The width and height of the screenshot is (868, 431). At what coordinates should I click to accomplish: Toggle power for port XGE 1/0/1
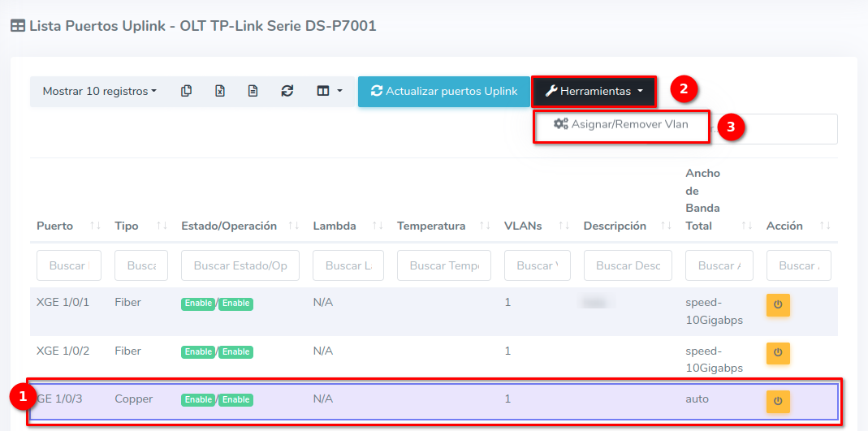(x=778, y=305)
